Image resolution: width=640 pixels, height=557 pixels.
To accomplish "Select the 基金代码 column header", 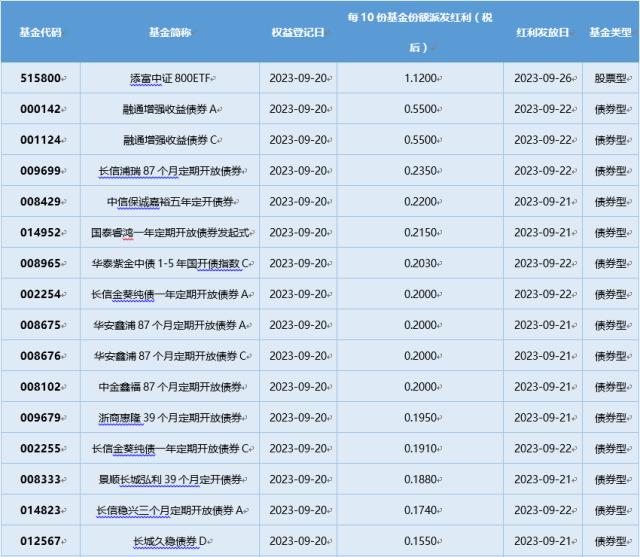I will click(40, 32).
